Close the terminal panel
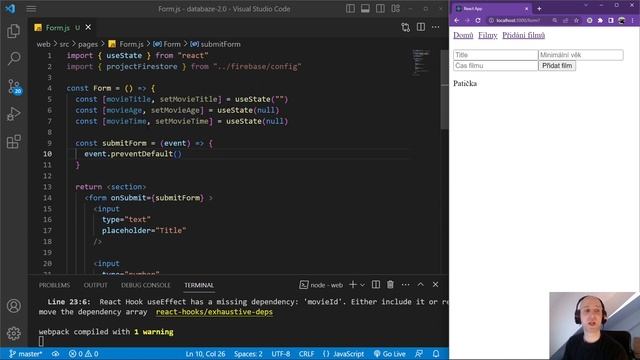Viewport: 640px width, 360px height. pos(436,284)
